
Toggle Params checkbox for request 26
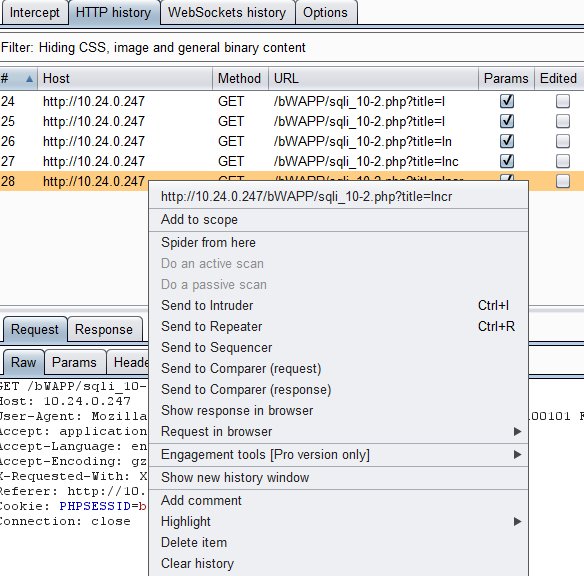(x=507, y=141)
